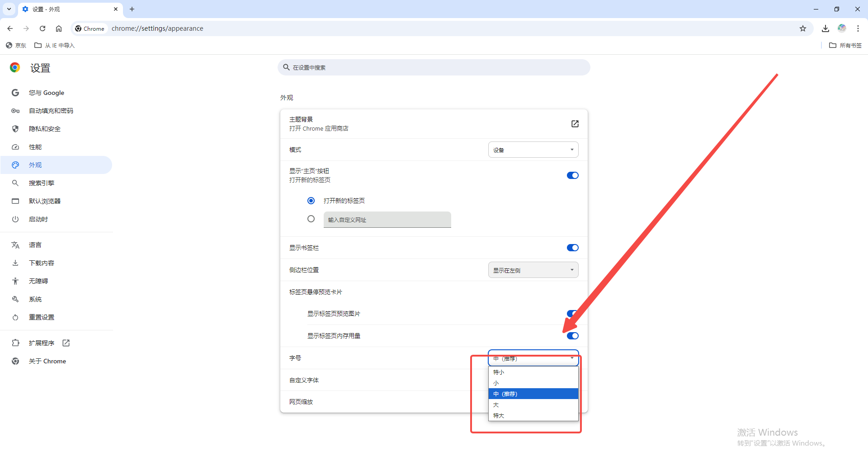Click the Chrome site chip in the address bar
The height and width of the screenshot is (470, 868).
click(90, 28)
